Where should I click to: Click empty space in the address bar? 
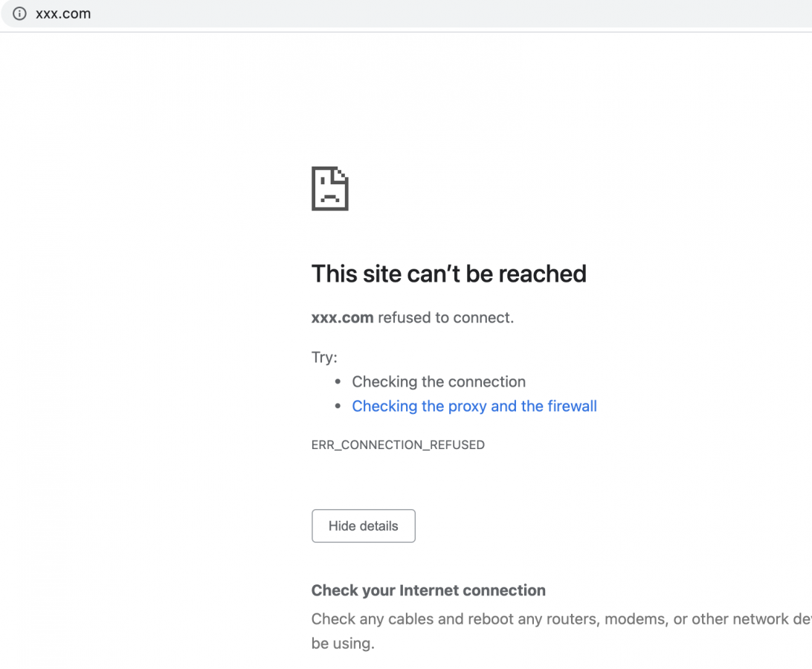[446, 13]
